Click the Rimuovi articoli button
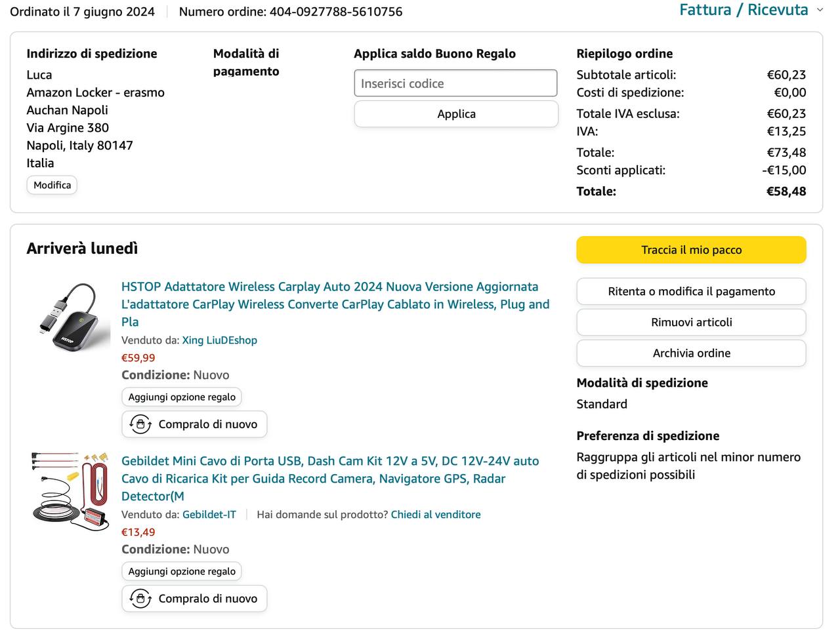The height and width of the screenshot is (640, 840). tap(691, 323)
